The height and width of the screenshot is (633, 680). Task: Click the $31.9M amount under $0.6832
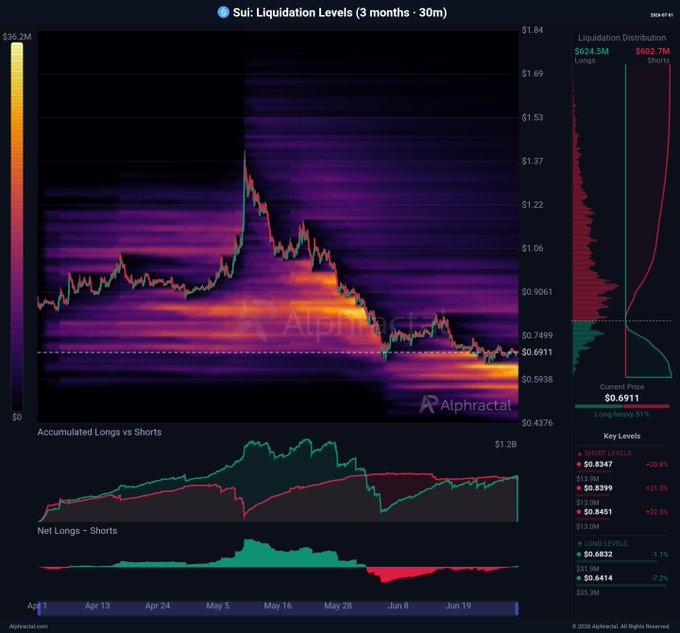[588, 569]
